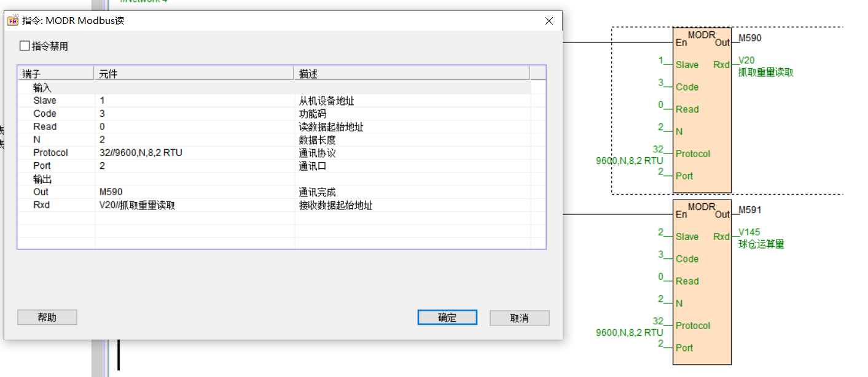Click the 端子 column header

click(55, 74)
